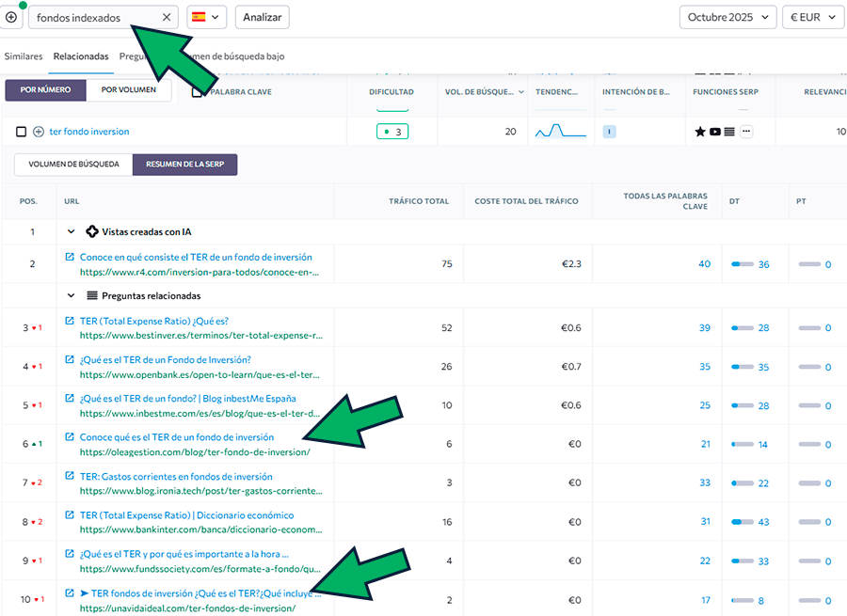
Task: Click the plus icon beside the search box
Action: click(x=11, y=17)
